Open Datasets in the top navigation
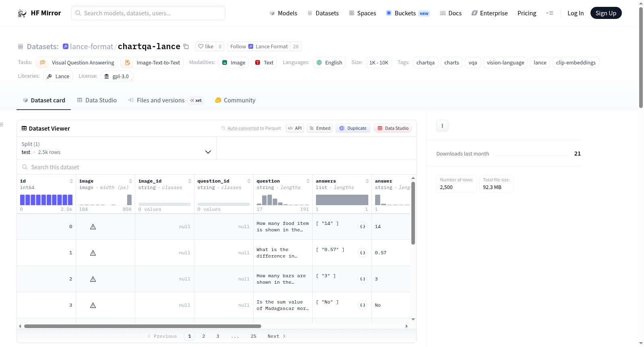This screenshot has width=644, height=347. click(323, 13)
